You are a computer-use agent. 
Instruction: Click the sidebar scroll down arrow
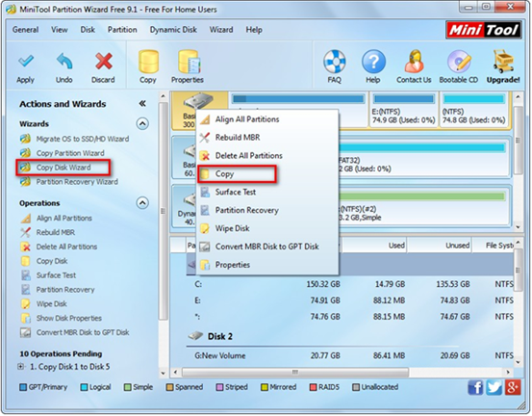(x=164, y=373)
